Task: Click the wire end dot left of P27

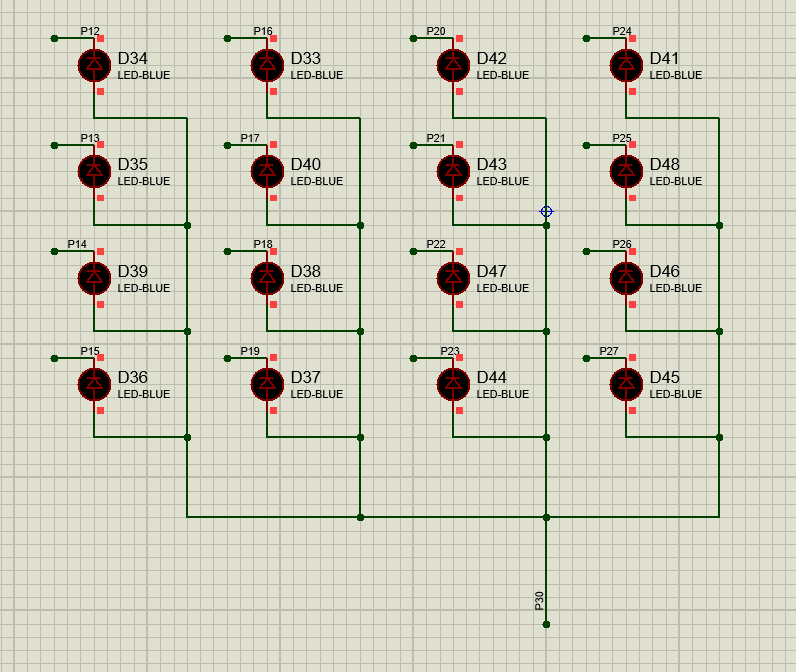Action: point(586,358)
